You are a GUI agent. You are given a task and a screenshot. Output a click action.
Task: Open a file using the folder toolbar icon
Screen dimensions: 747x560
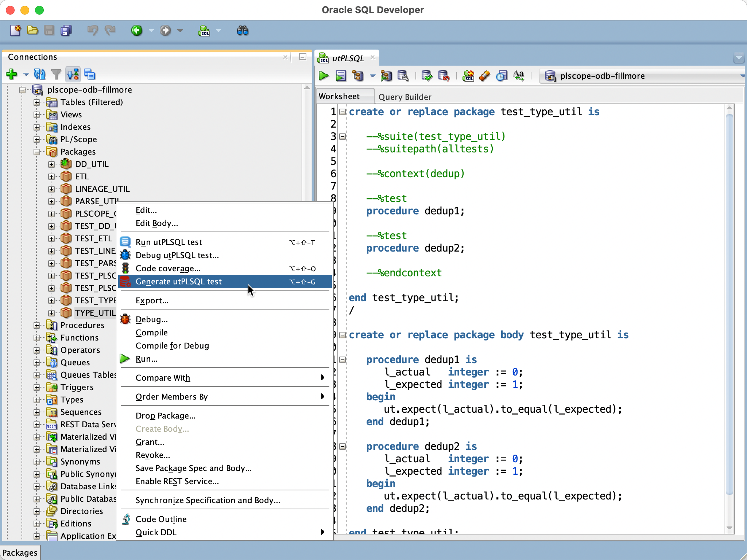(x=32, y=31)
